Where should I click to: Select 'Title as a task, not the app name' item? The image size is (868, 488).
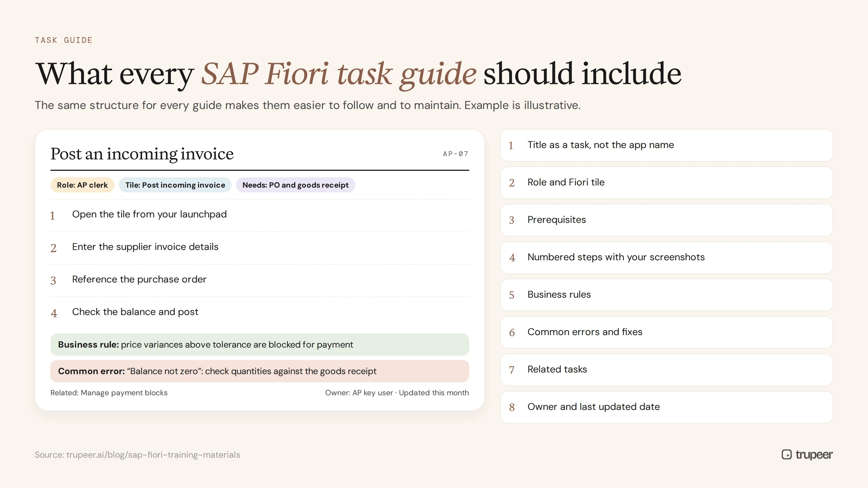pos(666,145)
